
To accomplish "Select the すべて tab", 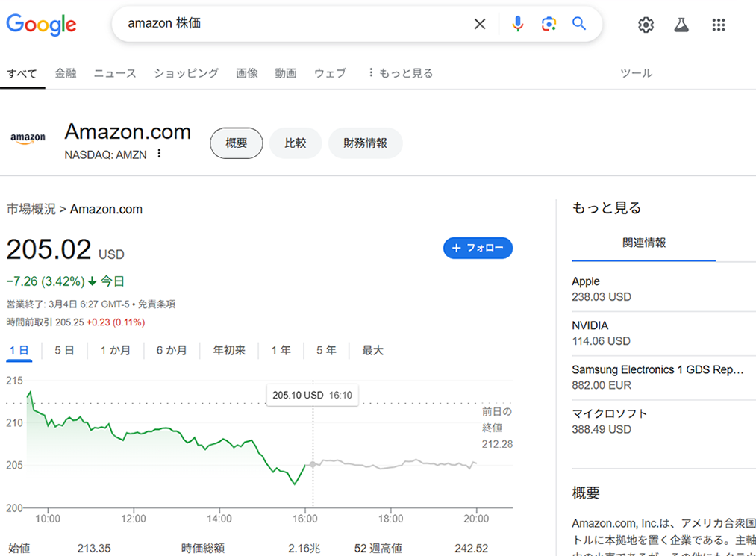I will (x=22, y=74).
